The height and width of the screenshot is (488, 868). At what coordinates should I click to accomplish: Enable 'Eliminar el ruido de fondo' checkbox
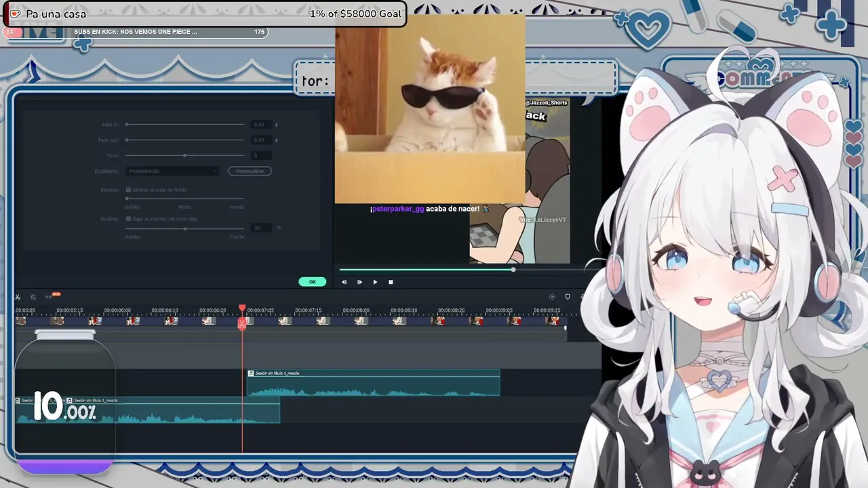click(x=128, y=190)
